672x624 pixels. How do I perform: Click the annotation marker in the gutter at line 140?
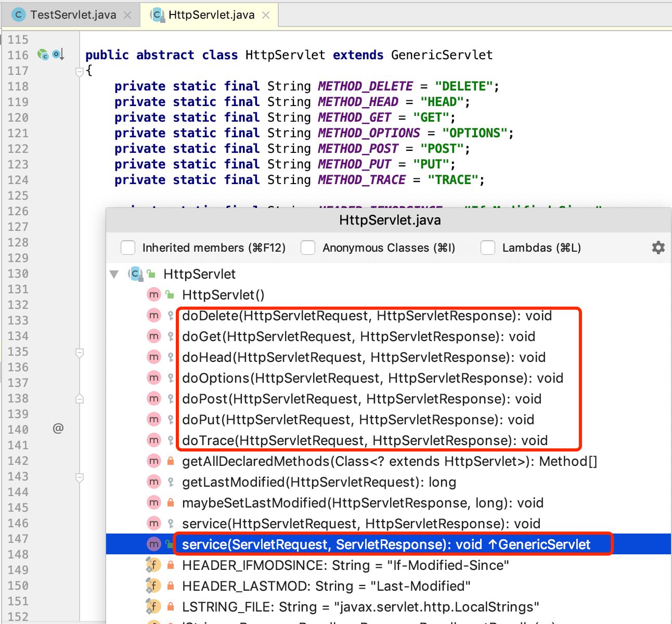(58, 429)
